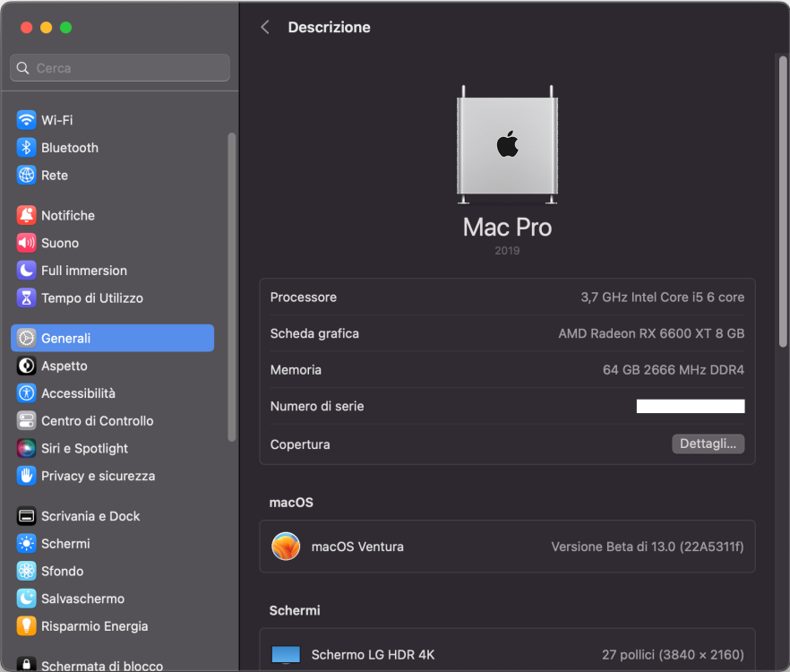Click the Centro di Controllo icon
The height and width of the screenshot is (672, 790).
26,420
